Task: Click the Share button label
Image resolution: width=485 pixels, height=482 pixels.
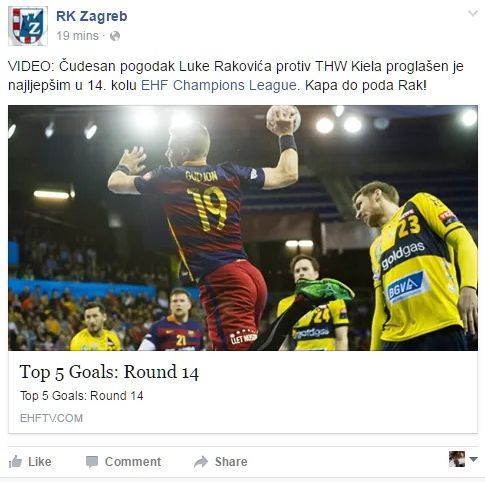Action: coord(231,462)
